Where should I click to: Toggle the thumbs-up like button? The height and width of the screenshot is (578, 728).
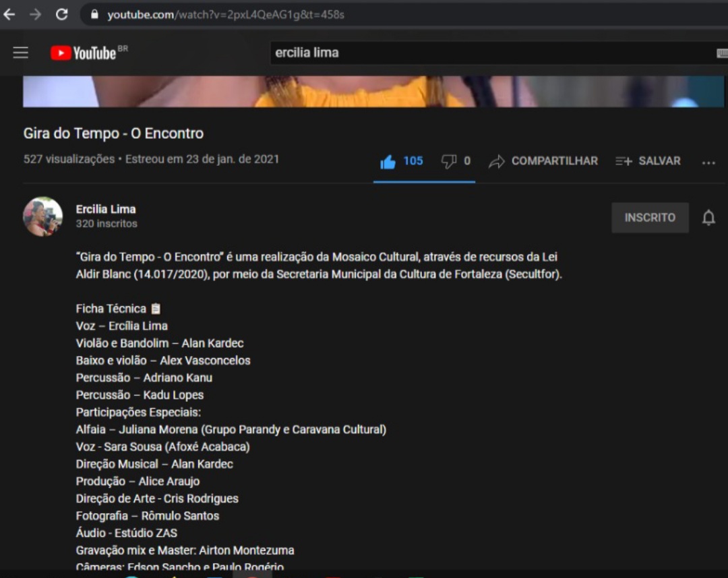(388, 161)
